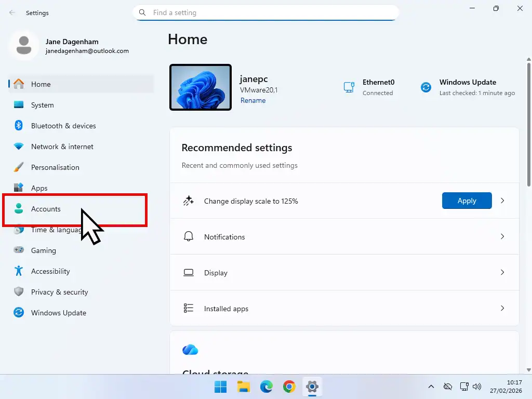Open Personalisation settings
Screen dimensions: 532x399
pyautogui.click(x=55, y=167)
